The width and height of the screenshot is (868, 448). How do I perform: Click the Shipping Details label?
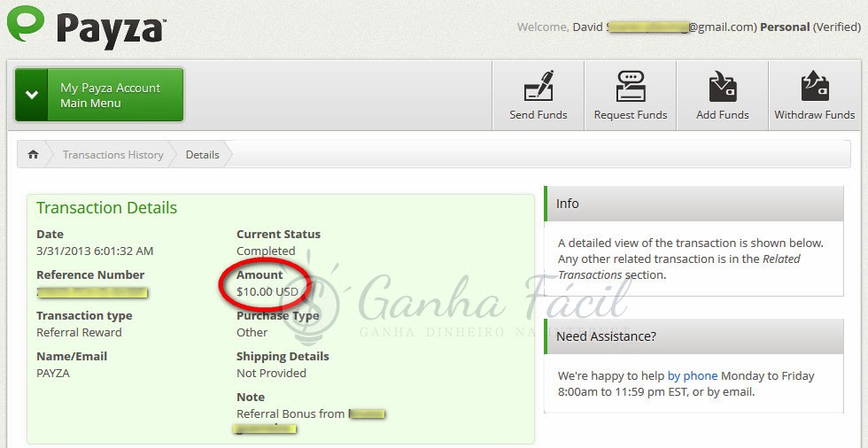click(x=283, y=357)
